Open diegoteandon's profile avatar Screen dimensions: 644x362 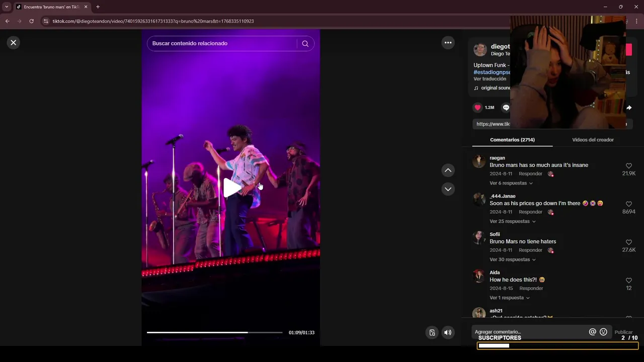[480, 49]
